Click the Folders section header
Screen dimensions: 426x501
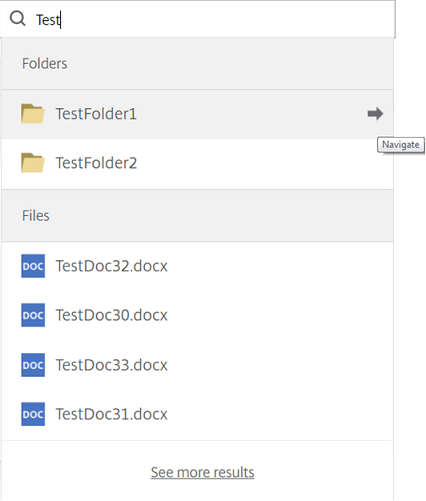coord(197,64)
